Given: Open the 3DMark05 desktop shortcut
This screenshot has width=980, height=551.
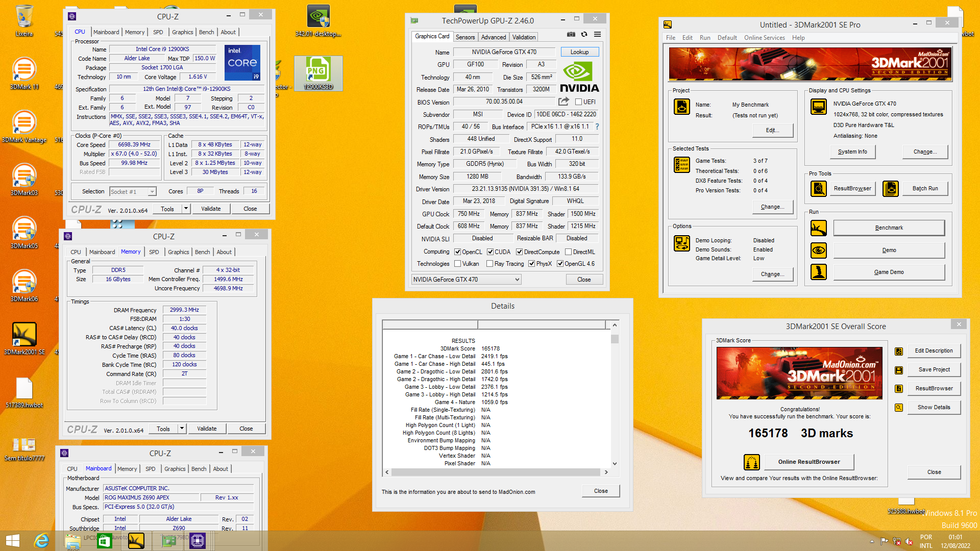Looking at the screenshot, I should point(24,232).
